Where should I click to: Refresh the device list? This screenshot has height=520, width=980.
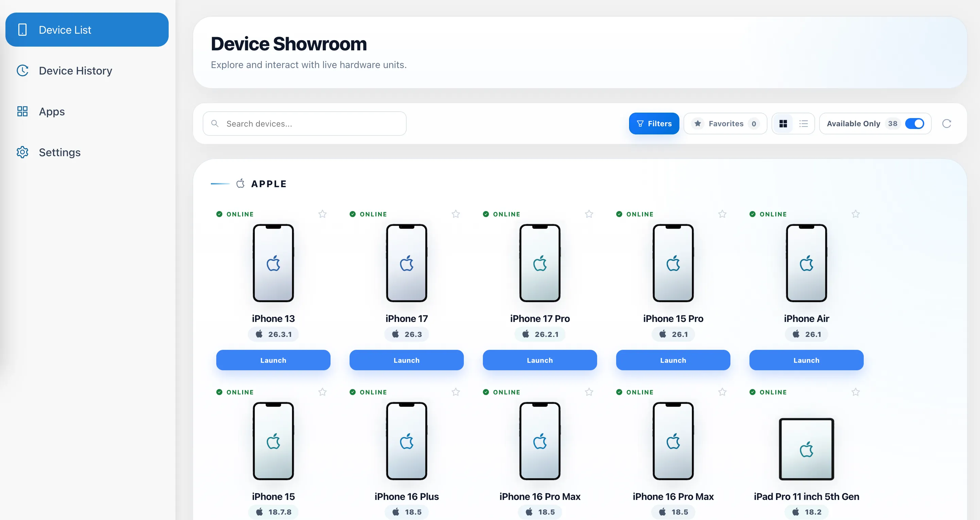pos(947,124)
